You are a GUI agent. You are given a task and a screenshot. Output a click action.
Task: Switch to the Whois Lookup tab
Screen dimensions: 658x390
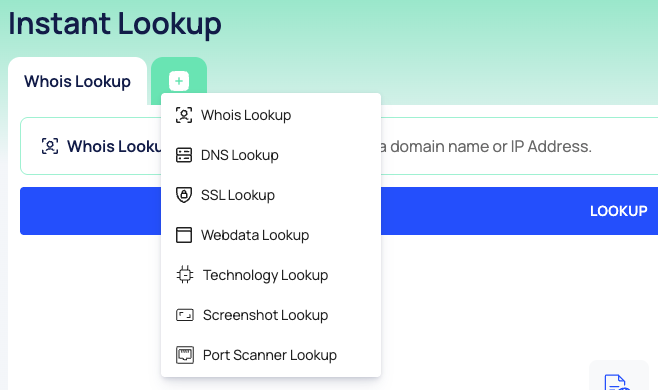coord(77,81)
